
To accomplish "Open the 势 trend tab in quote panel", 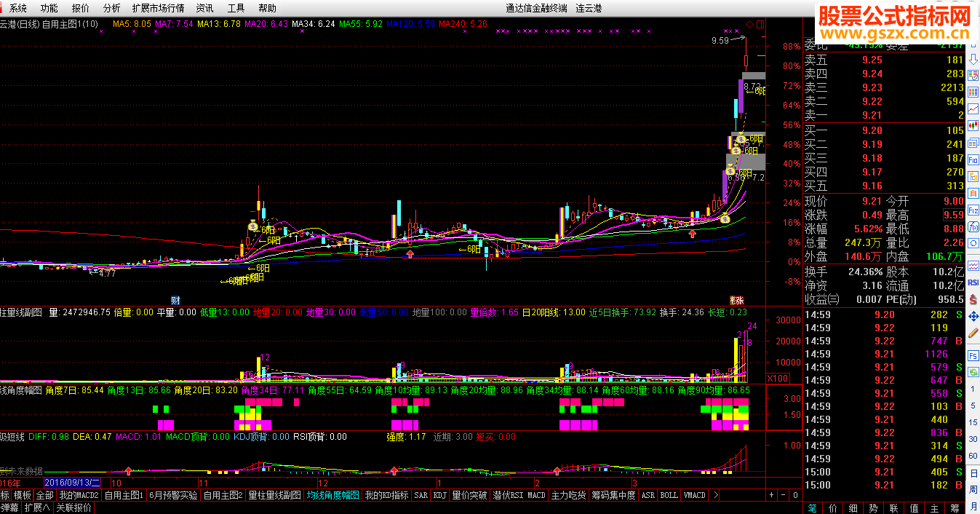I will point(874,507).
